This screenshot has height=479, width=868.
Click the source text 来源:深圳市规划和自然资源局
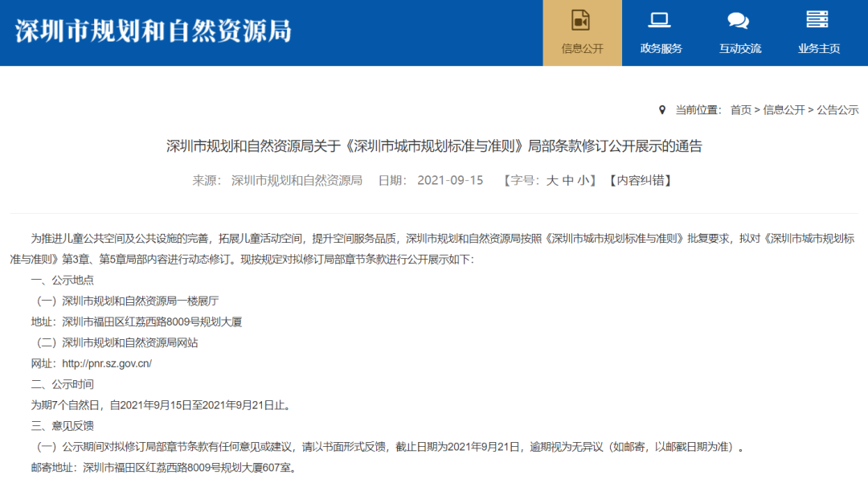coord(276,181)
